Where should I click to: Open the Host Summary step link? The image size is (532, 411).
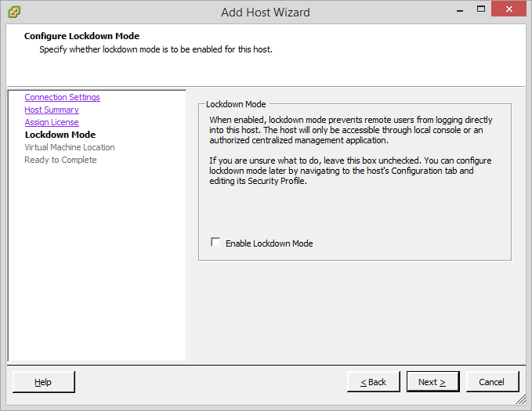pos(52,110)
